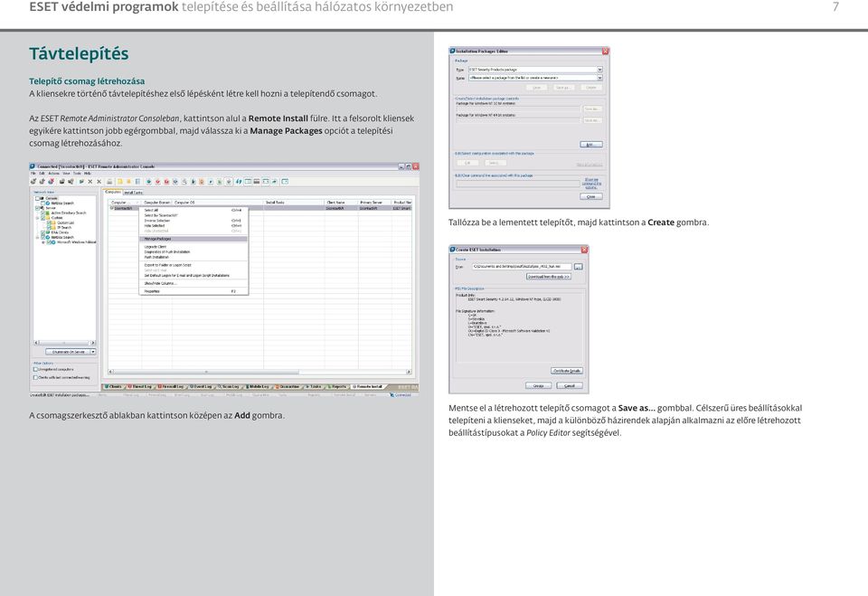Viewport: 868px width, 596px height.
Task: Select the Remote Install bottom tab
Action: pyautogui.click(x=368, y=386)
